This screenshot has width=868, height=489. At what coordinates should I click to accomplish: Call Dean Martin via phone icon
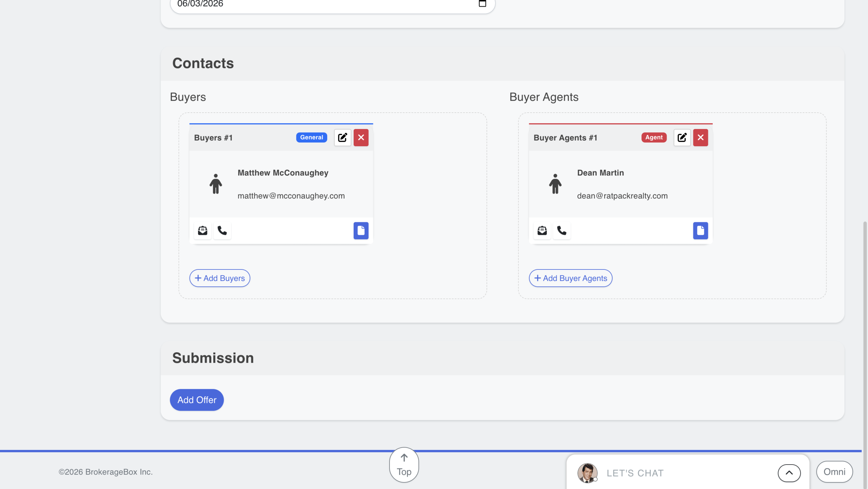[x=562, y=231]
